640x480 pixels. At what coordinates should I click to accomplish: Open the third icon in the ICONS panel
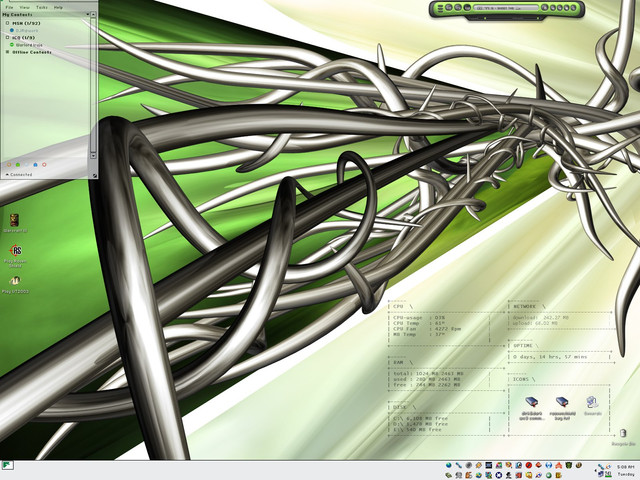click(x=592, y=407)
